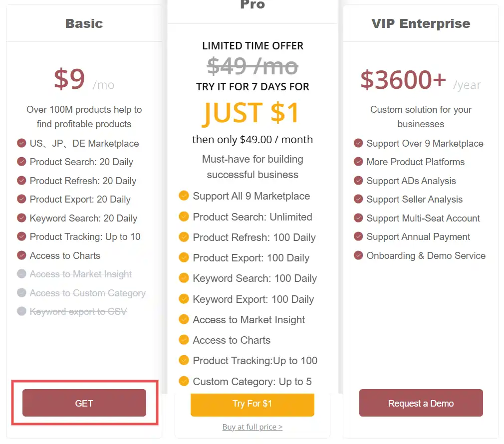This screenshot has width=504, height=444.
Task: Click the JUST $1 offer text
Action: [x=251, y=113]
